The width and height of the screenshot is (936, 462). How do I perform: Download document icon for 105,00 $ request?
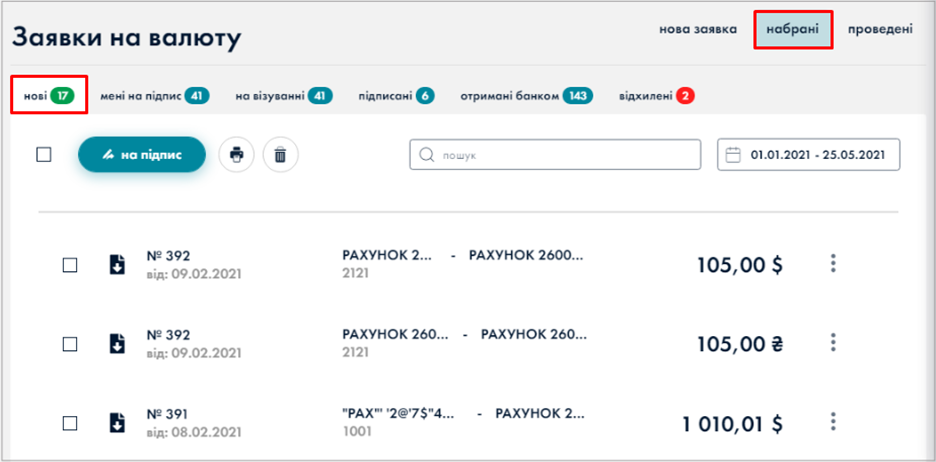tap(117, 264)
